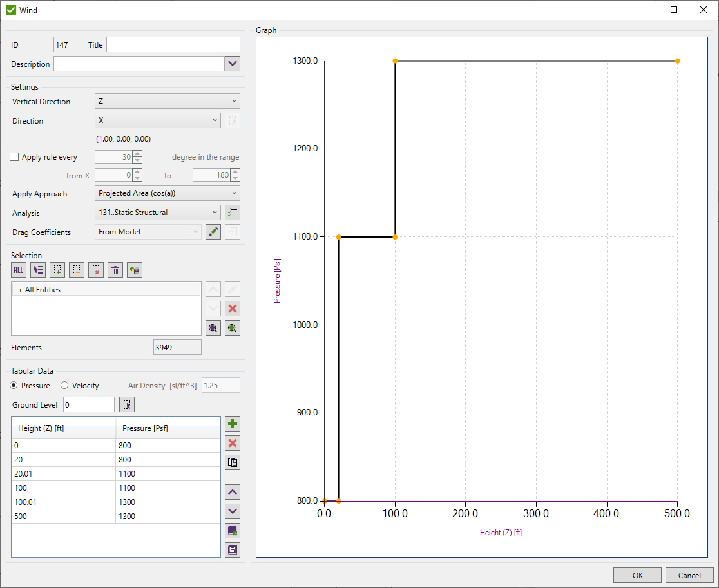Click OK to confirm the Wind settings
This screenshot has height=588, width=719.
(x=637, y=574)
